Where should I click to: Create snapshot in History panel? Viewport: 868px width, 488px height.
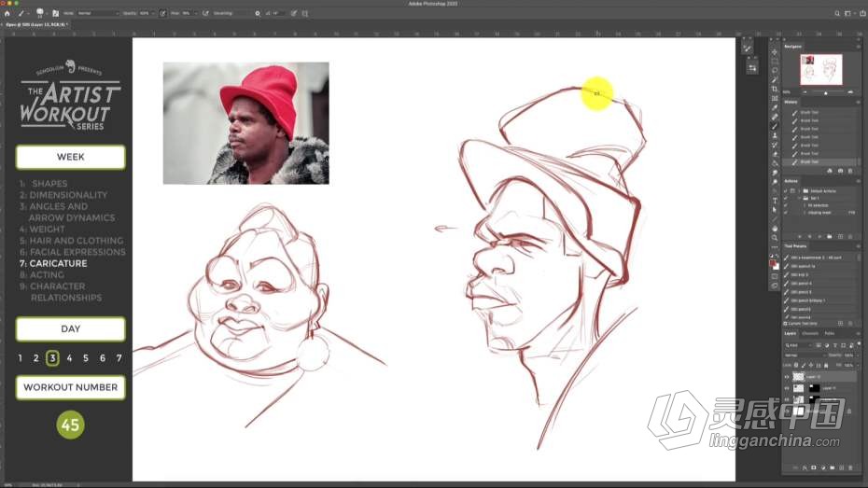pos(840,171)
